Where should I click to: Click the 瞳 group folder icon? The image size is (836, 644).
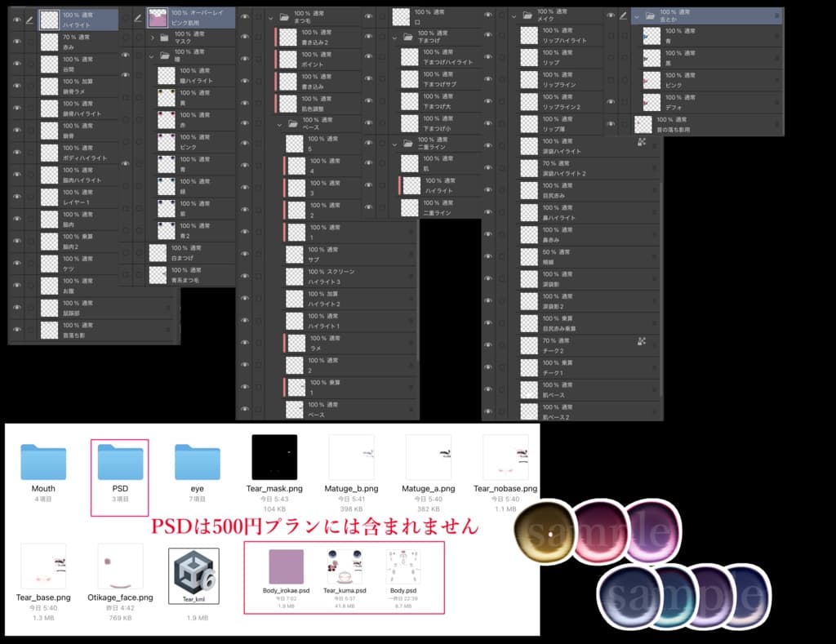(163, 55)
